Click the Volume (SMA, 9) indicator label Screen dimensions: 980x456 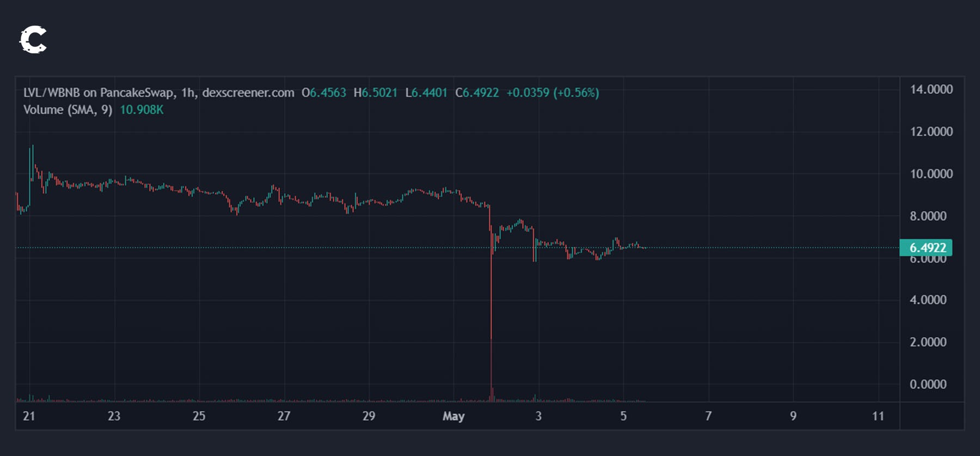tap(68, 110)
